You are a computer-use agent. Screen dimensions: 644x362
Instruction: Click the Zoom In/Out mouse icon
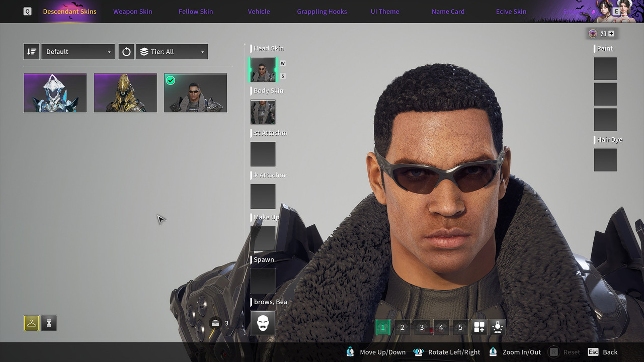(x=493, y=352)
